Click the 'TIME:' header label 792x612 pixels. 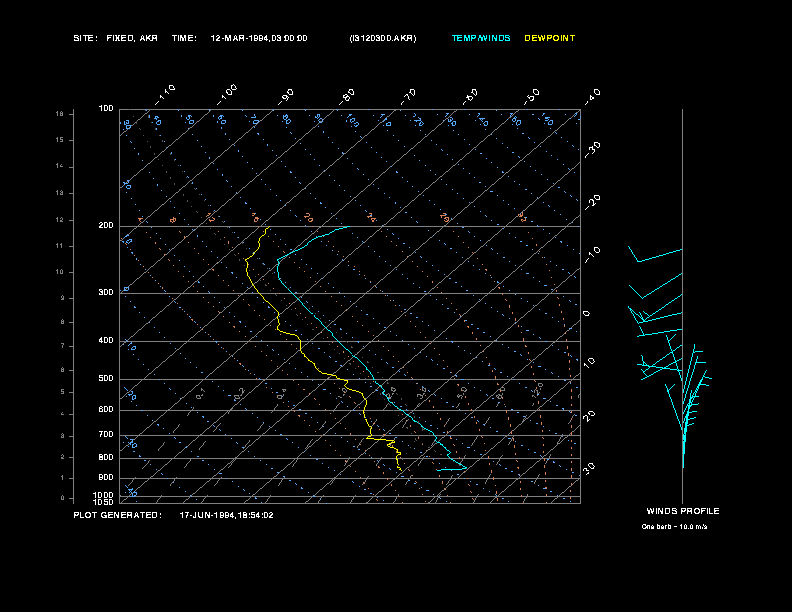184,38
